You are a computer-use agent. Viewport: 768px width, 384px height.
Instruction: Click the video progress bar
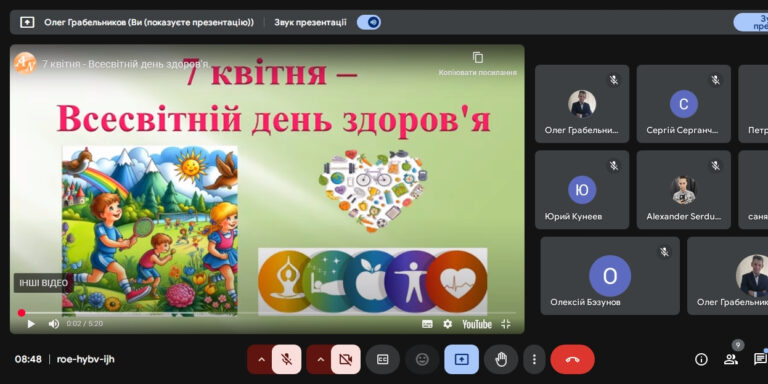[267, 313]
